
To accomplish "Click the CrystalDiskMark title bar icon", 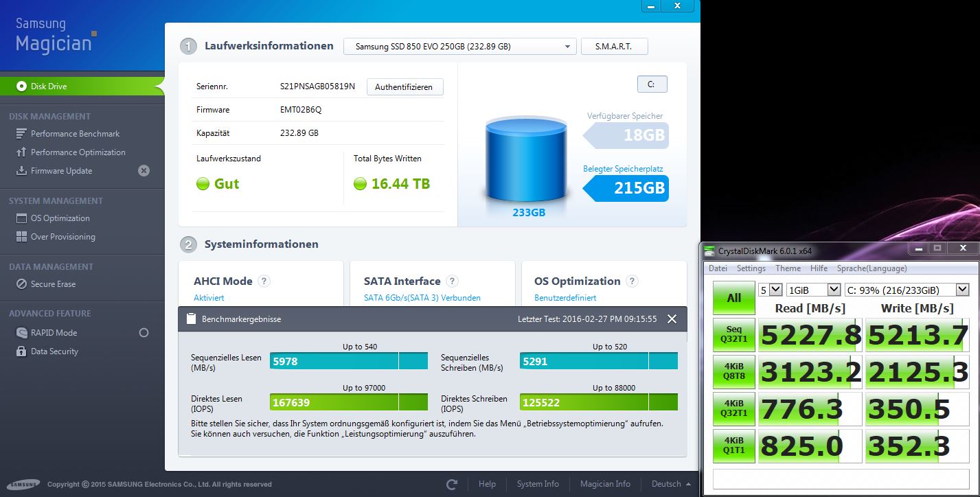I will pyautogui.click(x=711, y=251).
